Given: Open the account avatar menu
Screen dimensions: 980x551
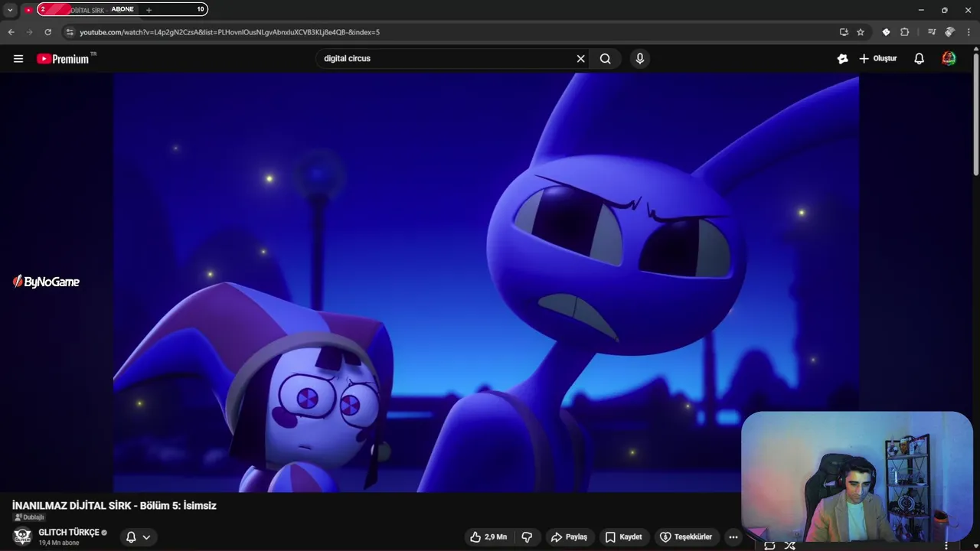Looking at the screenshot, I should pyautogui.click(x=949, y=58).
